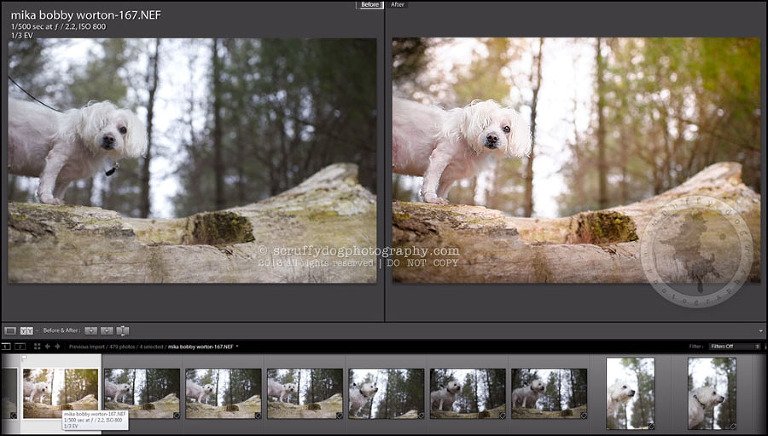Select second filmstrip thumbnail of dog on log
768x436 pixels.
(142, 393)
